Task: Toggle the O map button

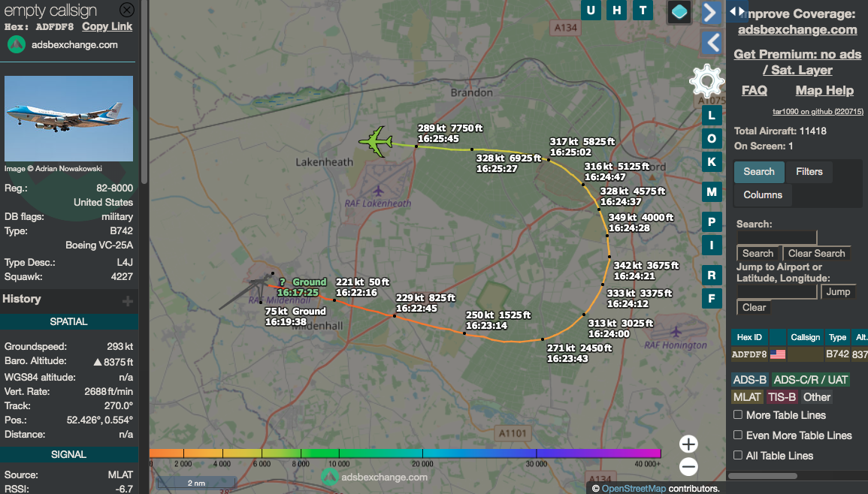Action: (712, 139)
